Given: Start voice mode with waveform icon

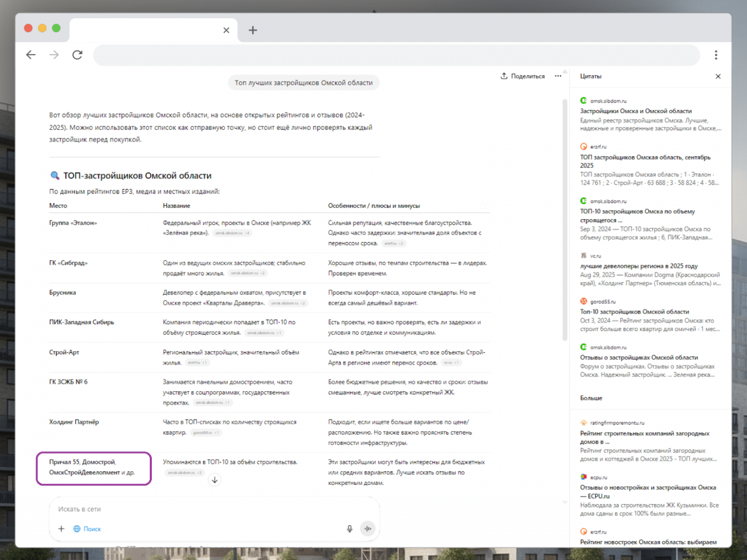Looking at the screenshot, I should [x=368, y=528].
